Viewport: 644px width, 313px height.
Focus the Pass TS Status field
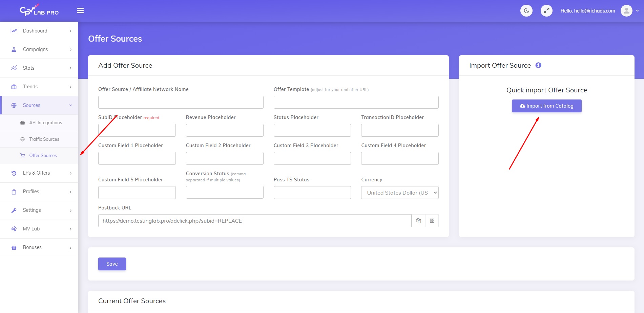click(312, 193)
